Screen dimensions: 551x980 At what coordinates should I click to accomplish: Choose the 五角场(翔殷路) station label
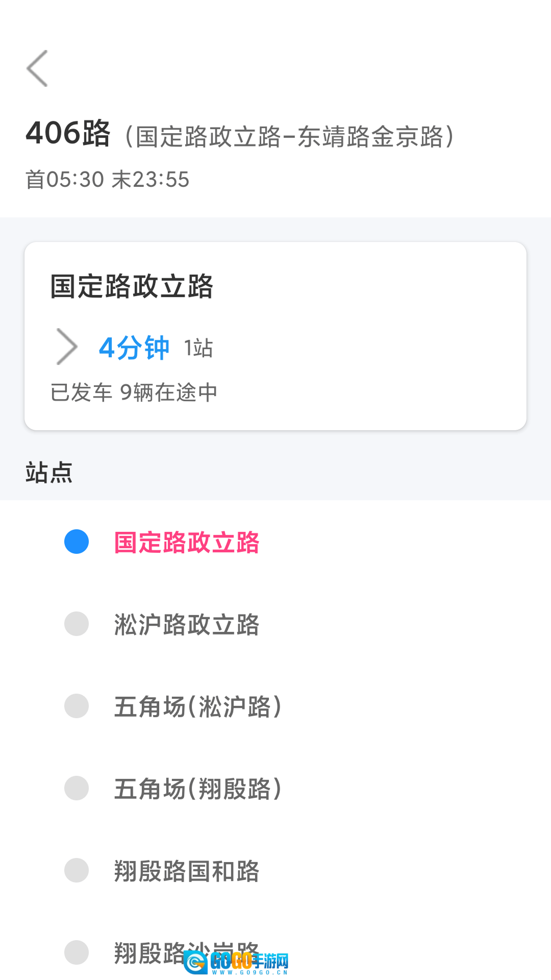click(x=198, y=789)
